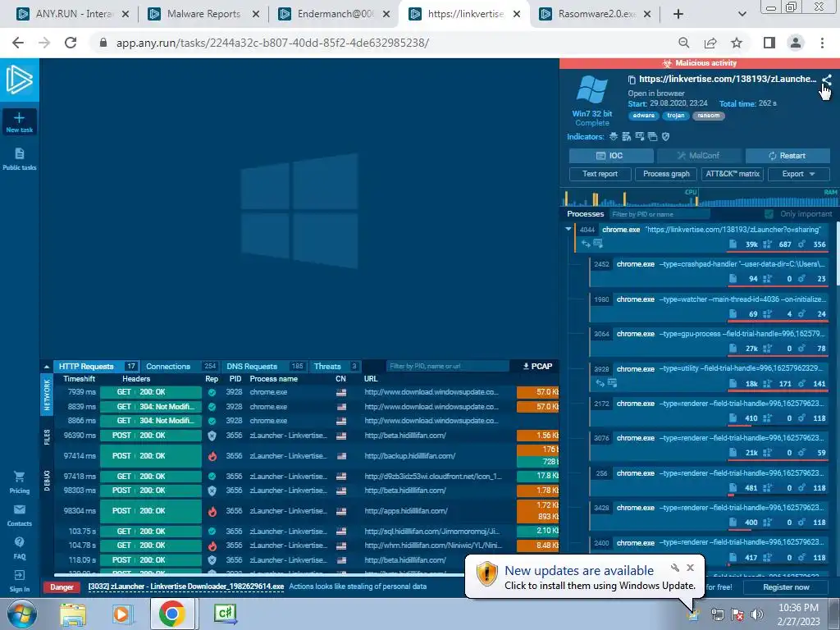The image size is (840, 630).
Task: Open the whm.hidillifan.com request row URL
Action: click(x=433, y=546)
